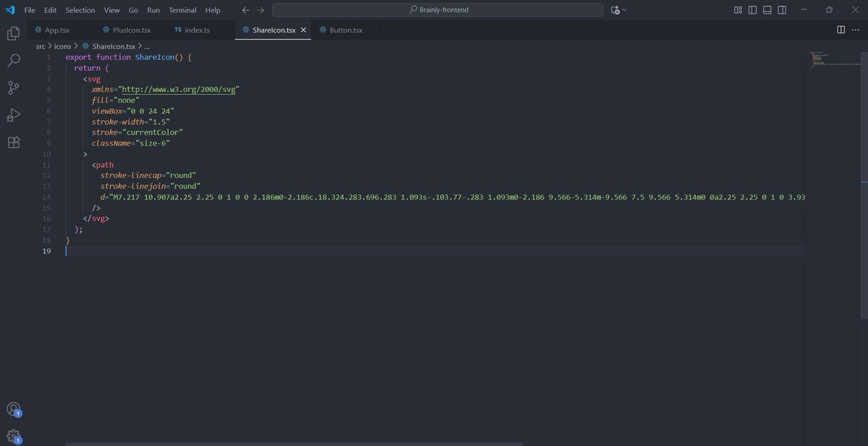868x446 pixels.
Task: Click line number 14 in gutter
Action: (x=47, y=197)
